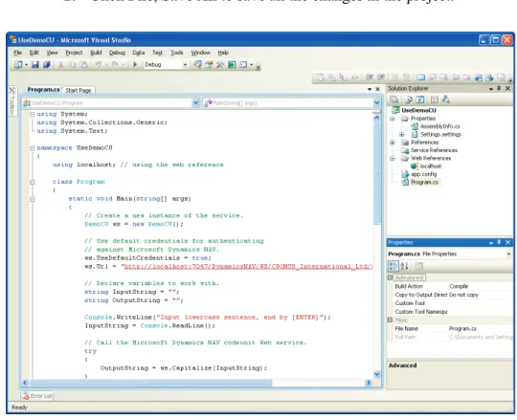The image size is (517, 420).
Task: Click the Solution Explorer toolbar icon
Action: [x=197, y=64]
